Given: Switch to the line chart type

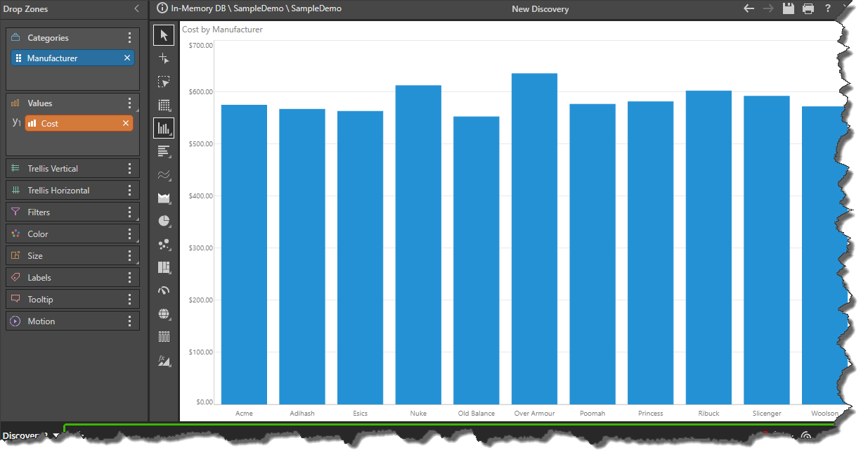Looking at the screenshot, I should [x=164, y=174].
